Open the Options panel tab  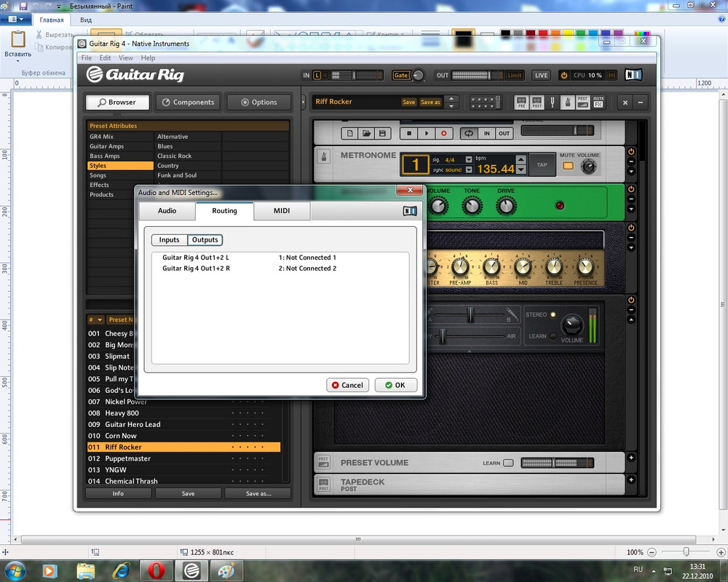258,102
